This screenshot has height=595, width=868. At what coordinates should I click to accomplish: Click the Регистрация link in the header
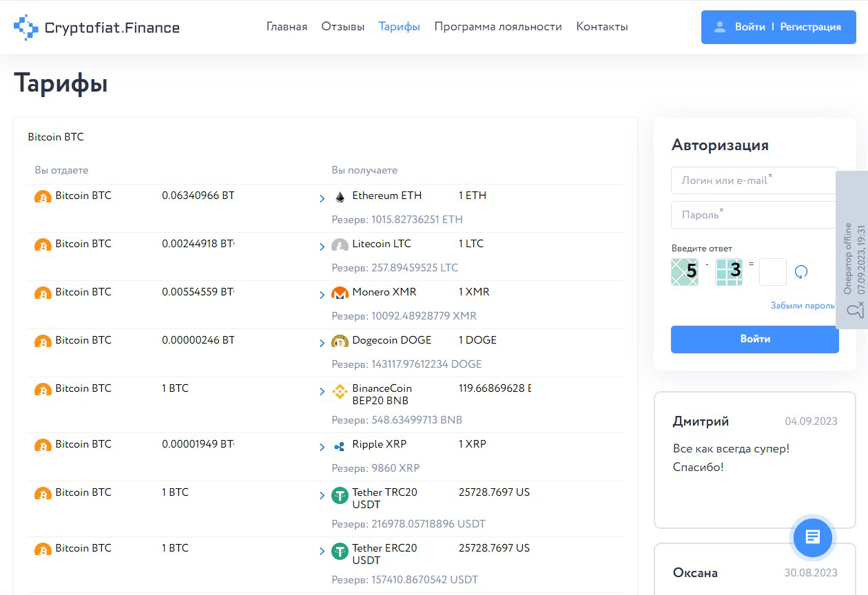811,27
